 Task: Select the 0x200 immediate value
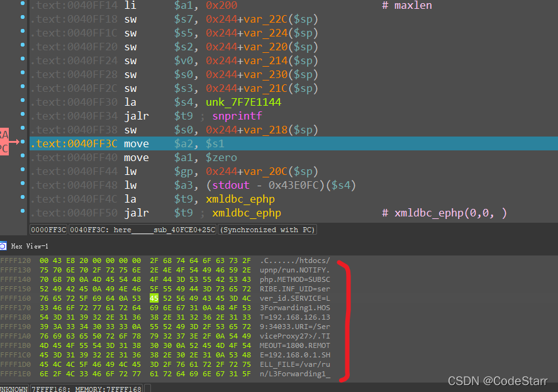pos(221,5)
